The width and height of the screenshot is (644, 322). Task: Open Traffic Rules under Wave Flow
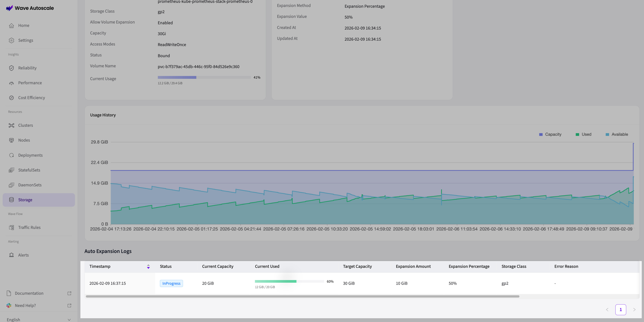click(x=39, y=227)
